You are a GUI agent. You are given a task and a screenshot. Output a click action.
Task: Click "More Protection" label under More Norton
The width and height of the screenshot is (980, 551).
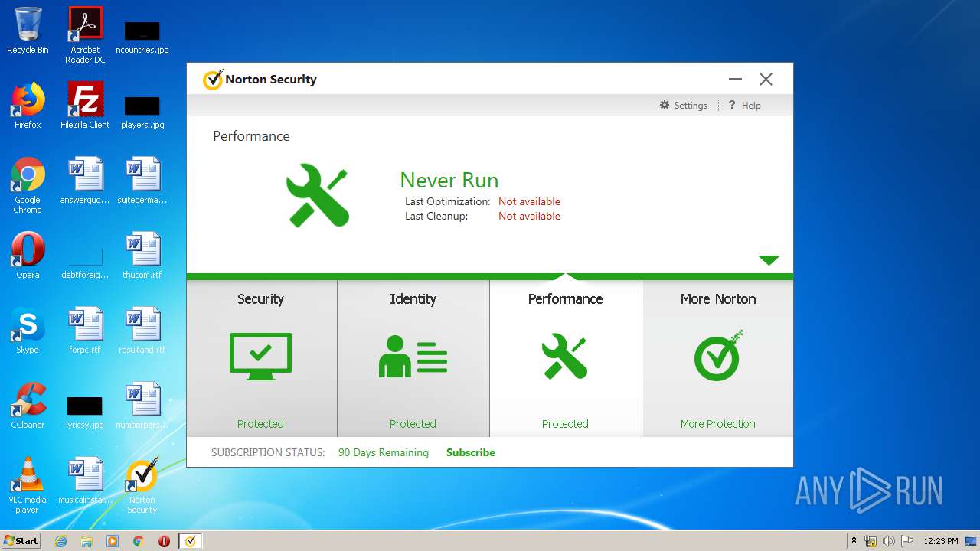(718, 424)
